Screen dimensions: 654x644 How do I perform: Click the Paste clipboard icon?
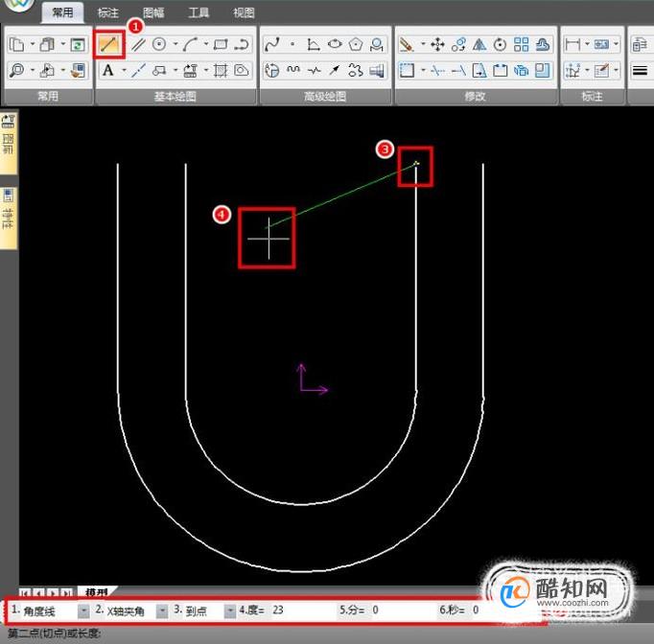pos(47,44)
